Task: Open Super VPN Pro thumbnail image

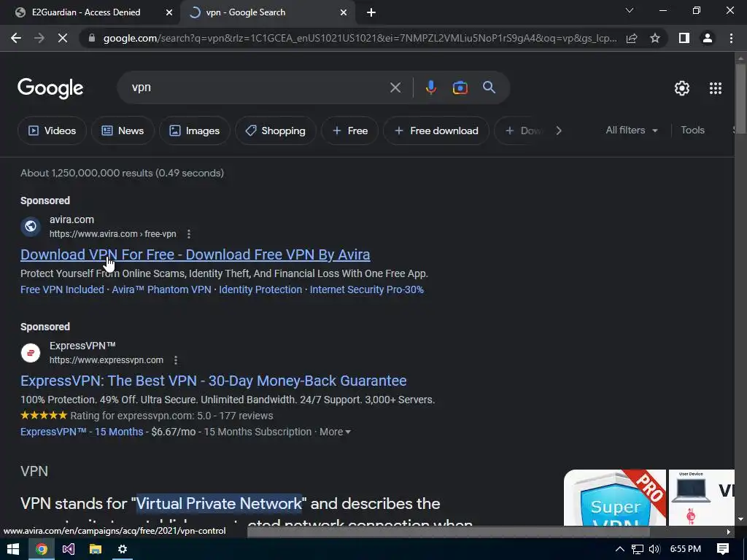Action: coord(614,497)
